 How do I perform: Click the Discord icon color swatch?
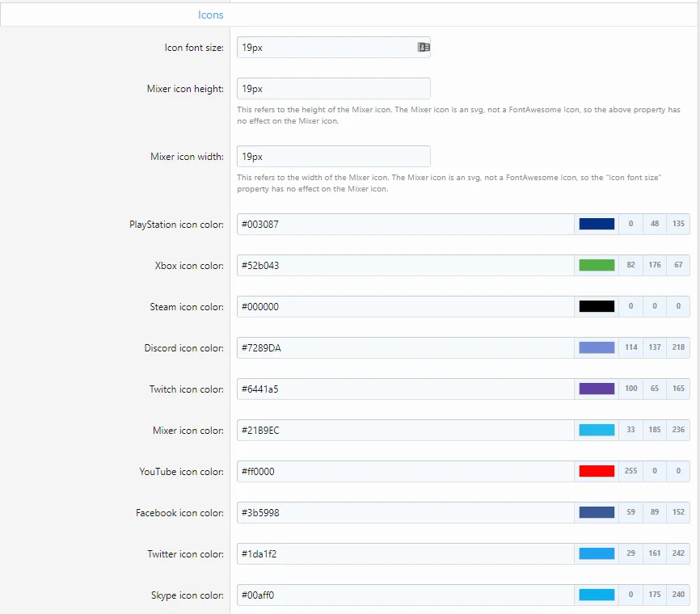pyautogui.click(x=597, y=348)
